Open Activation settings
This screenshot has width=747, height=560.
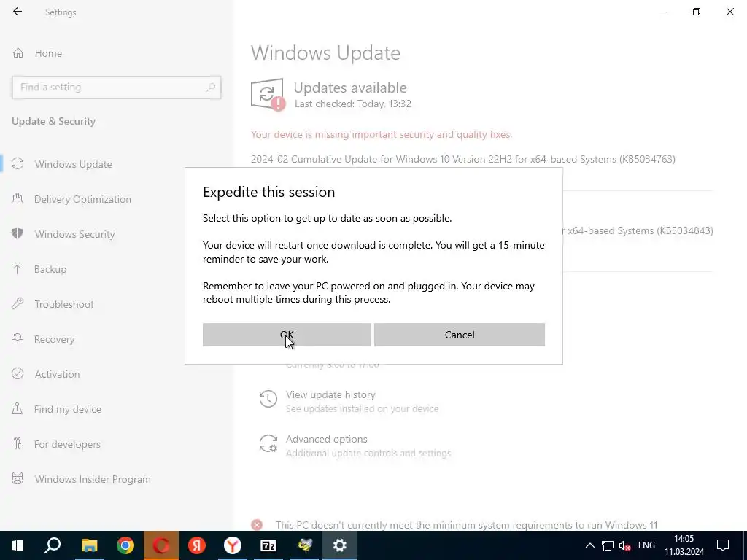57,374
